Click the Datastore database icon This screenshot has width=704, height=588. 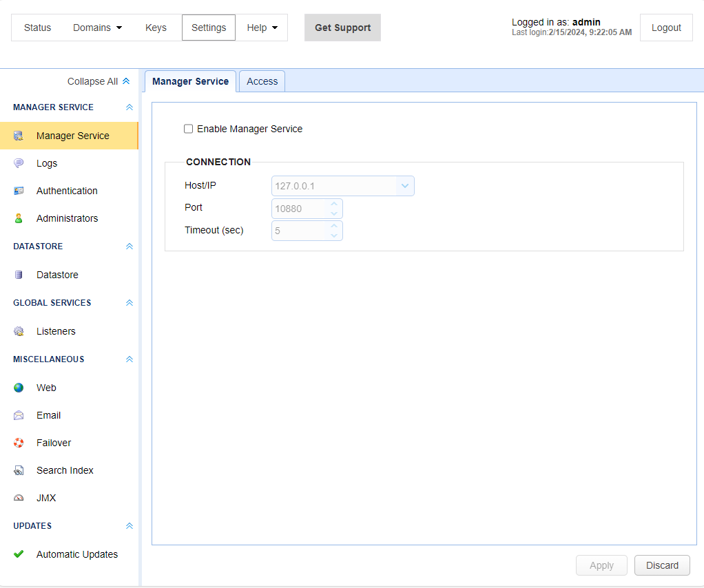click(19, 275)
